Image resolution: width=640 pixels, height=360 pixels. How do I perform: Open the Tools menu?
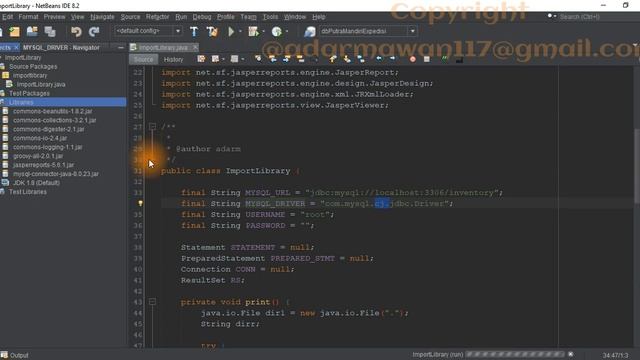pyautogui.click(x=270, y=17)
